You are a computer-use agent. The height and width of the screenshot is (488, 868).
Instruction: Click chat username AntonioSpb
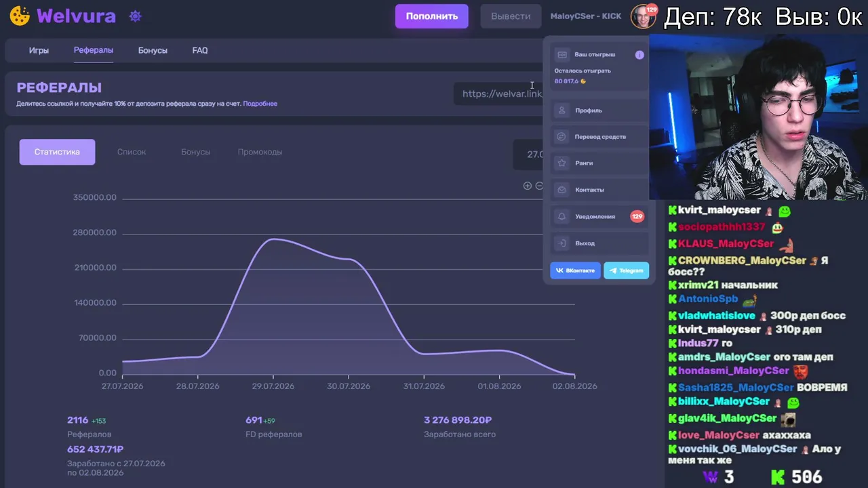click(x=708, y=299)
